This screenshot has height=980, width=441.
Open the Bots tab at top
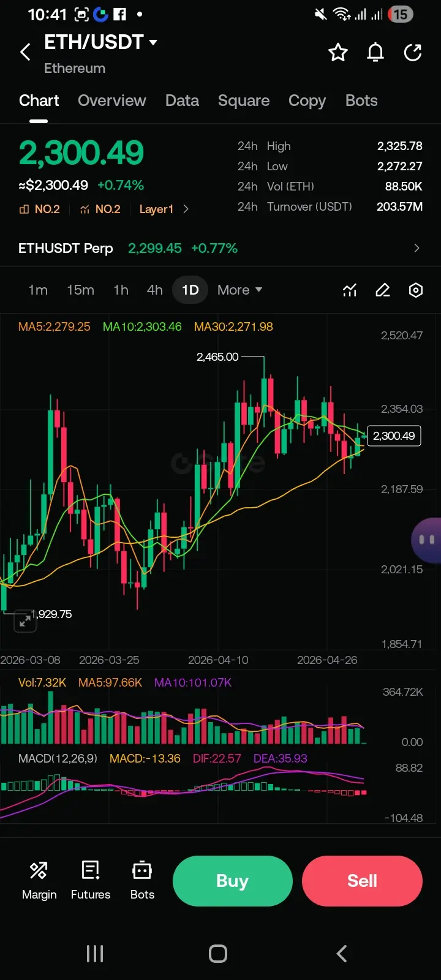point(361,100)
